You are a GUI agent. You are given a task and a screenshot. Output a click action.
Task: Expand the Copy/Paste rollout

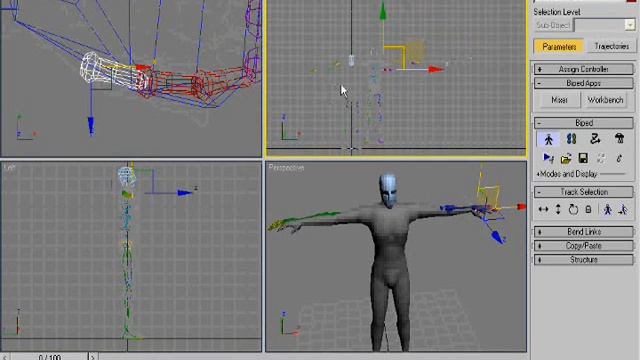point(584,246)
